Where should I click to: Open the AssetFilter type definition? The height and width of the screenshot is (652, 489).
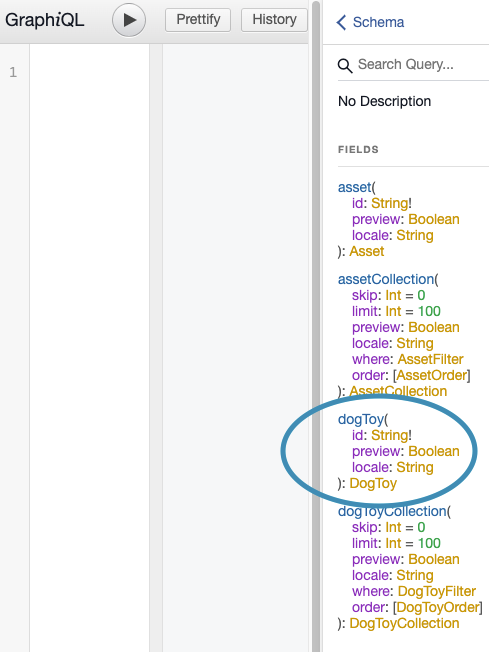pos(430,359)
